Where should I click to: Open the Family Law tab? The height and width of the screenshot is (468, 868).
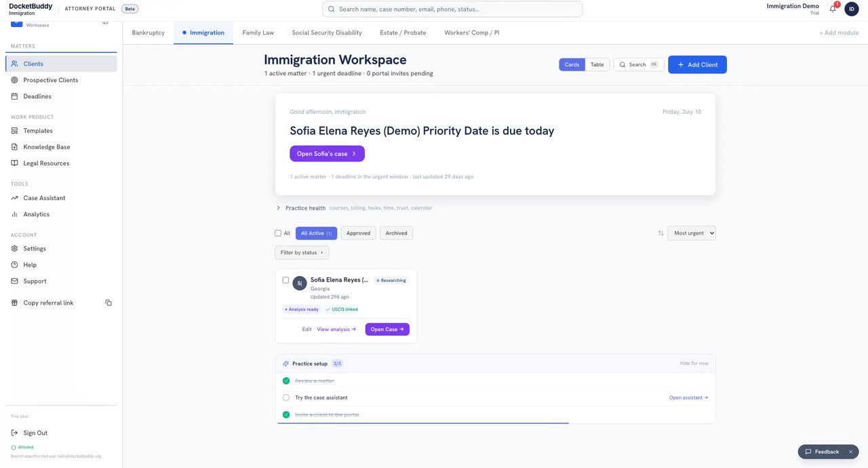258,33
